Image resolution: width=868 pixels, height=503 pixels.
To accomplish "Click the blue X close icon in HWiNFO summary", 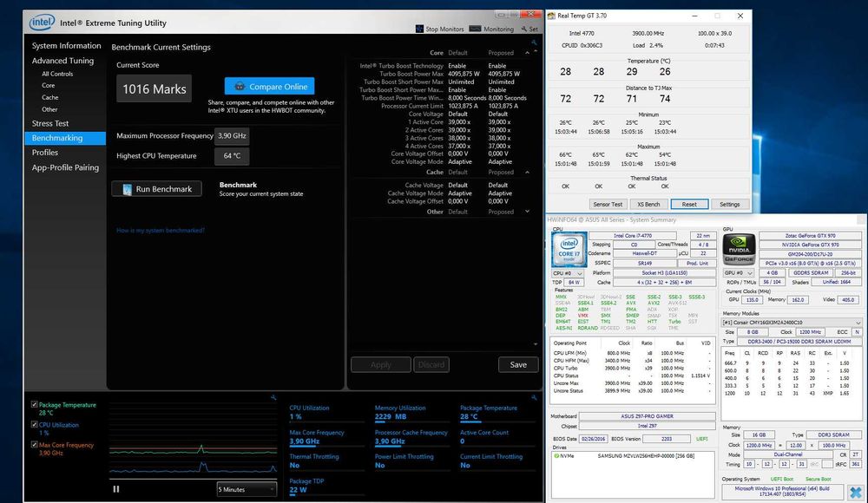I will pos(856,492).
